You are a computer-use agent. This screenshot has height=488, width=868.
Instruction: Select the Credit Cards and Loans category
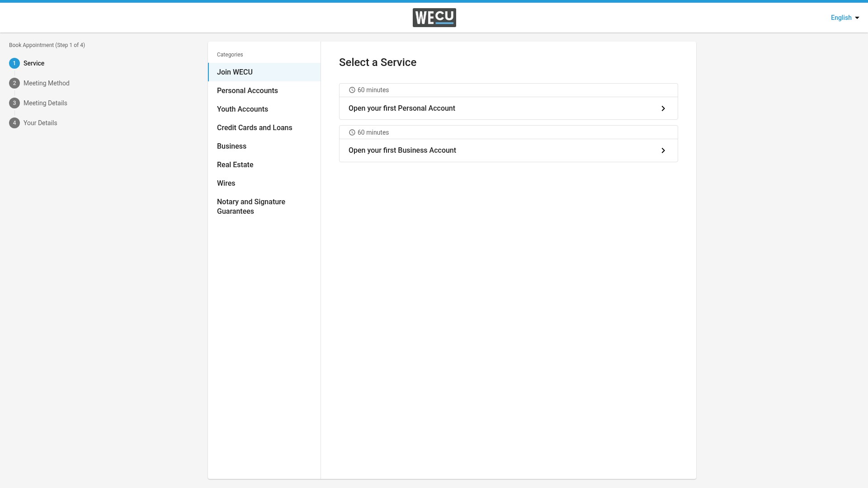(x=264, y=128)
